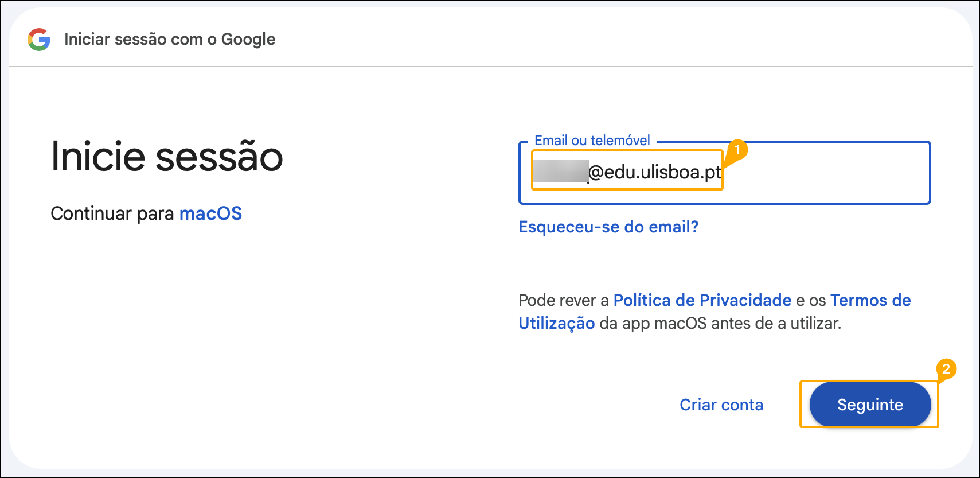Click the "Pode rever a" notice text
This screenshot has height=478, width=980.
coord(564,300)
